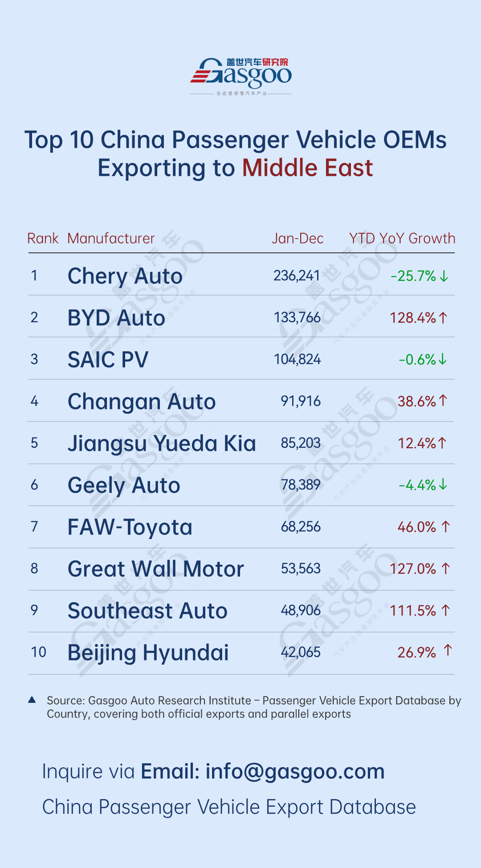This screenshot has height=868, width=481.
Task: Click the triangle marker before Source note
Action: pyautogui.click(x=32, y=700)
